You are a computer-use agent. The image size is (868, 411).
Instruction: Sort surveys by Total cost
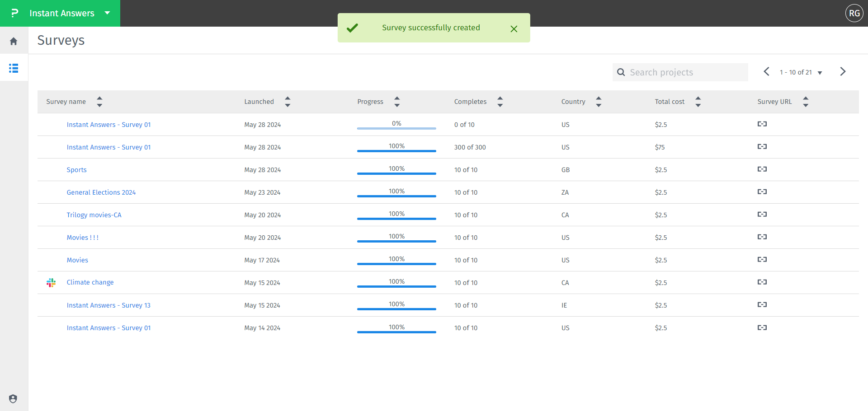698,102
